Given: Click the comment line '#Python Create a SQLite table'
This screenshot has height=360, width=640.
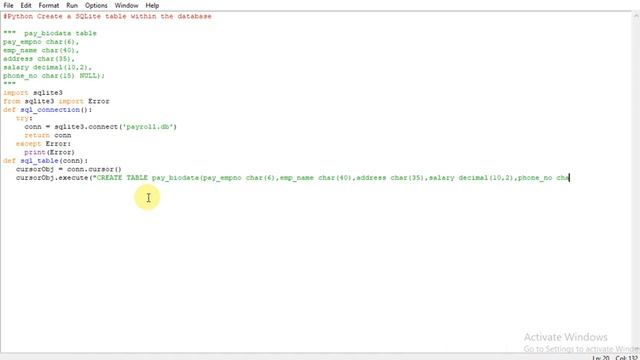Looking at the screenshot, I should 107,16.
